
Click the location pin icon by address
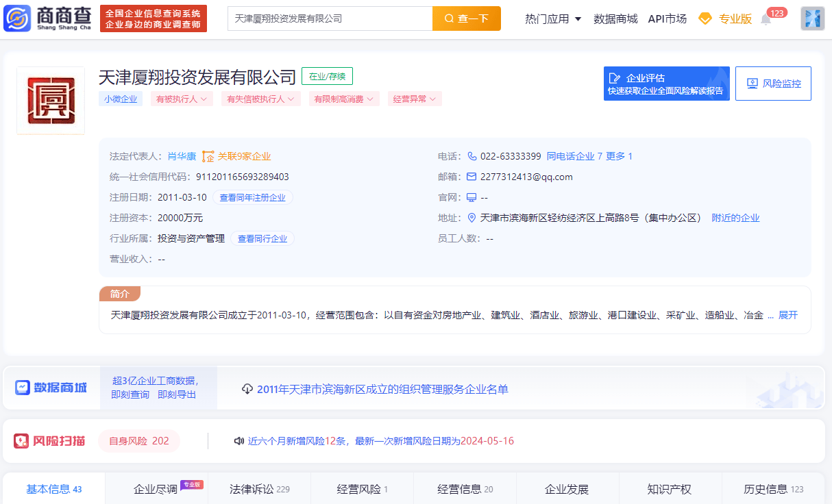(x=472, y=218)
